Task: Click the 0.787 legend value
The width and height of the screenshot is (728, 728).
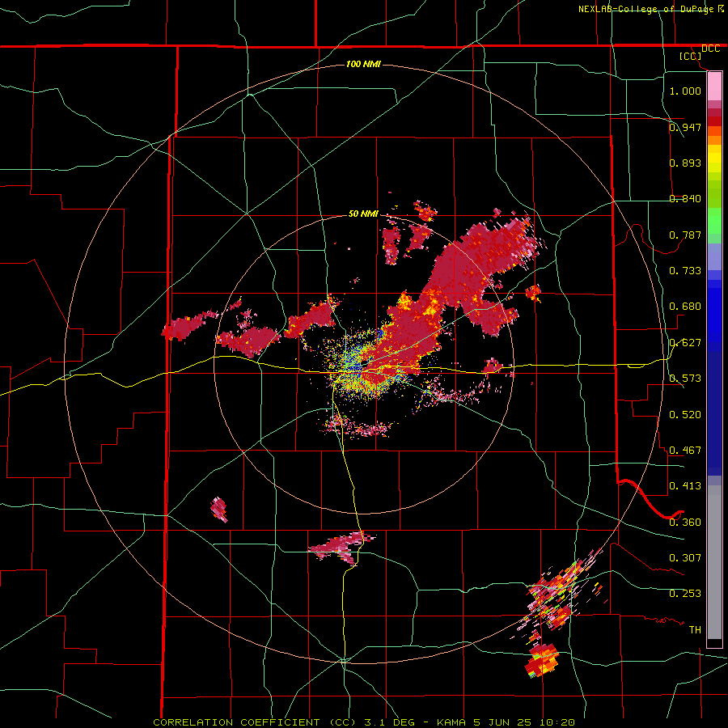Action: click(685, 235)
